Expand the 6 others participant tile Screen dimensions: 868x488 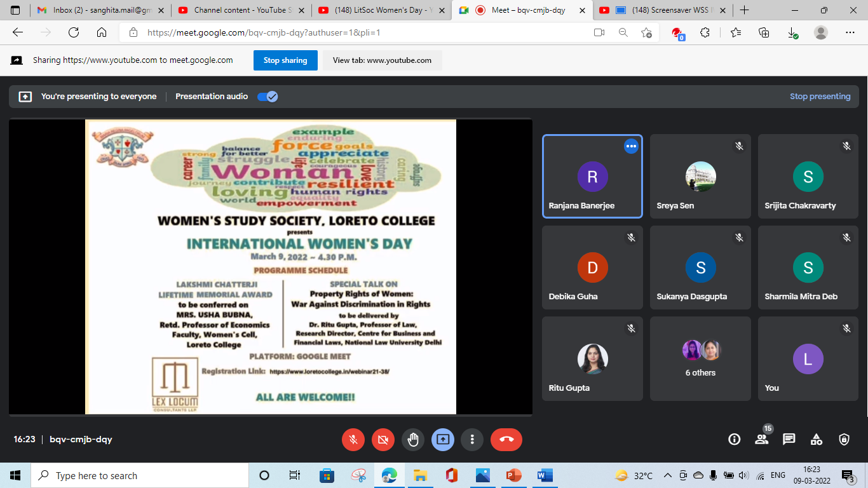tap(700, 359)
